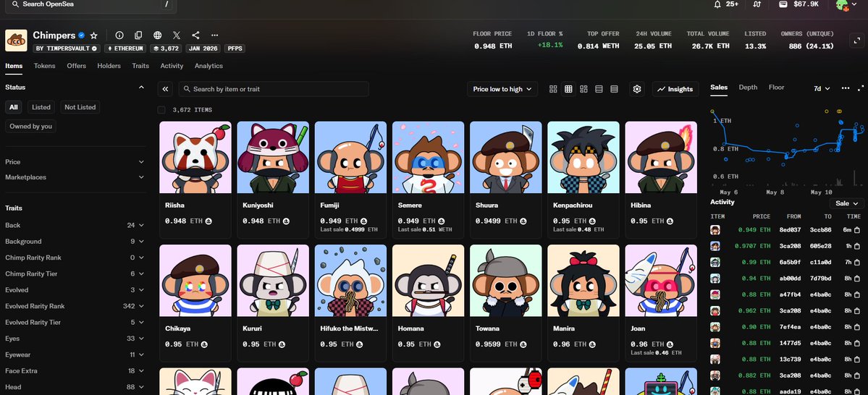Open Kenpachirou NFT card
This screenshot has height=395, width=868.
pyautogui.click(x=583, y=180)
